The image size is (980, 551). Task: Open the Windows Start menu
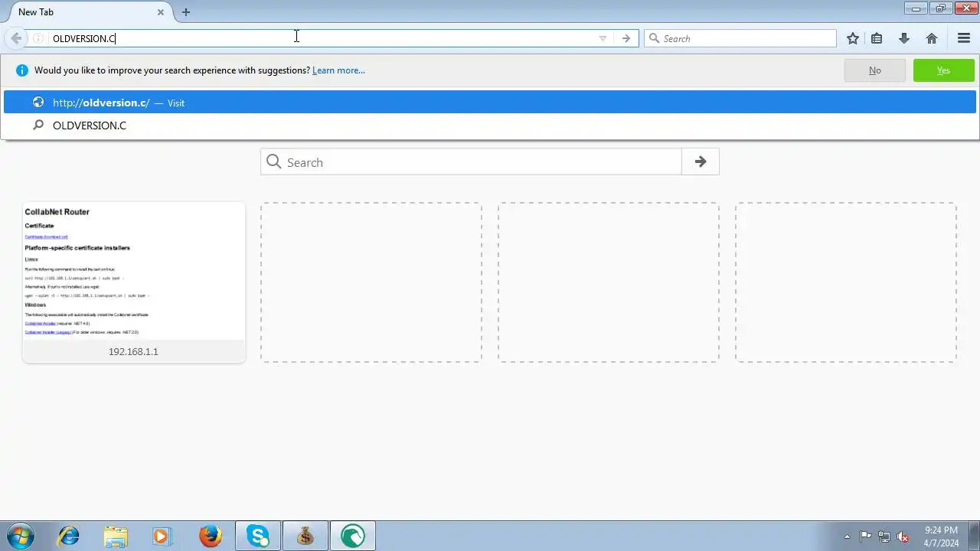point(19,536)
